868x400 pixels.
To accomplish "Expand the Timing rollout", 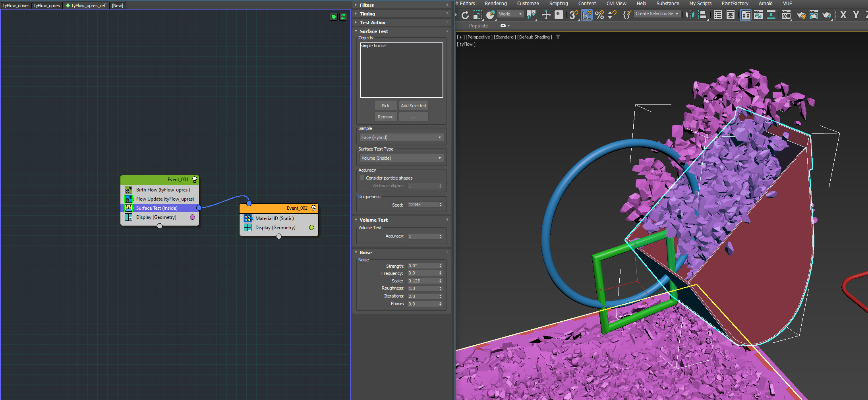I will tap(367, 14).
